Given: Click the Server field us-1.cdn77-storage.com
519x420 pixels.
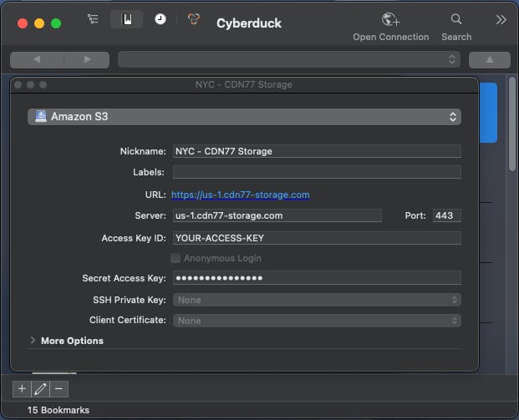Looking at the screenshot, I should pyautogui.click(x=277, y=215).
